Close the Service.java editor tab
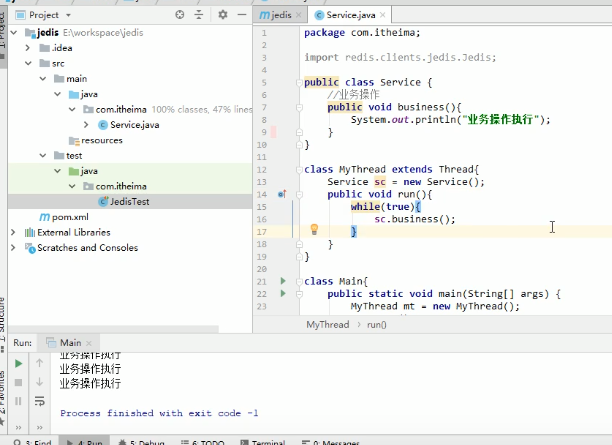This screenshot has height=445, width=612. (383, 15)
